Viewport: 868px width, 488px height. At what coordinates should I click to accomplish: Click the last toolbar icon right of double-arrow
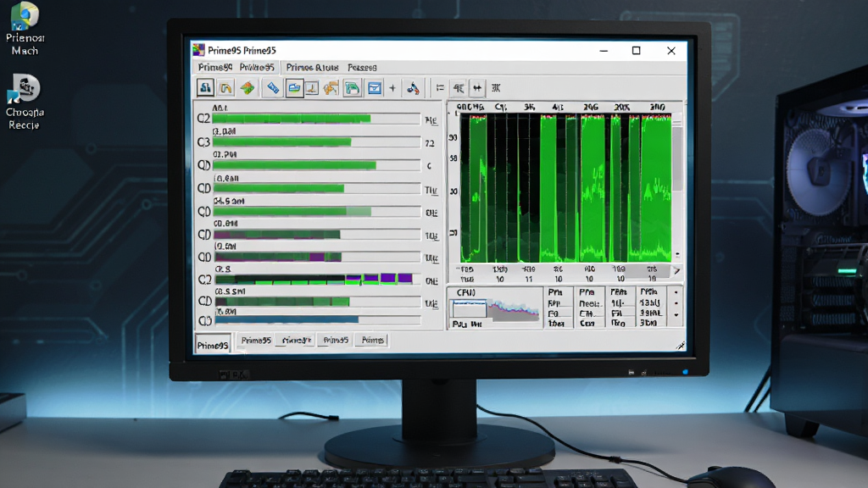point(496,88)
